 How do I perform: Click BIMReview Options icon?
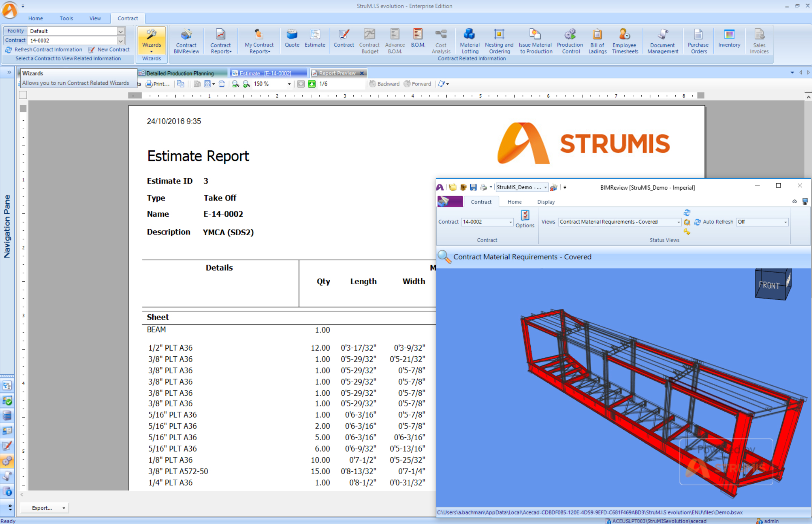(525, 219)
